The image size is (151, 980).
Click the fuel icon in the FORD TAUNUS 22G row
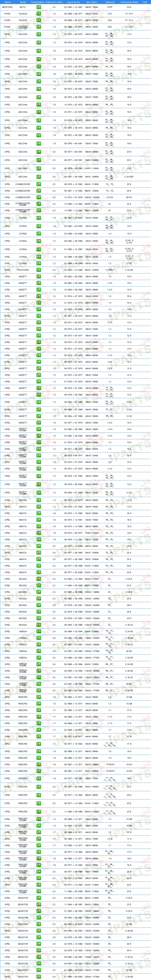[39, 20]
